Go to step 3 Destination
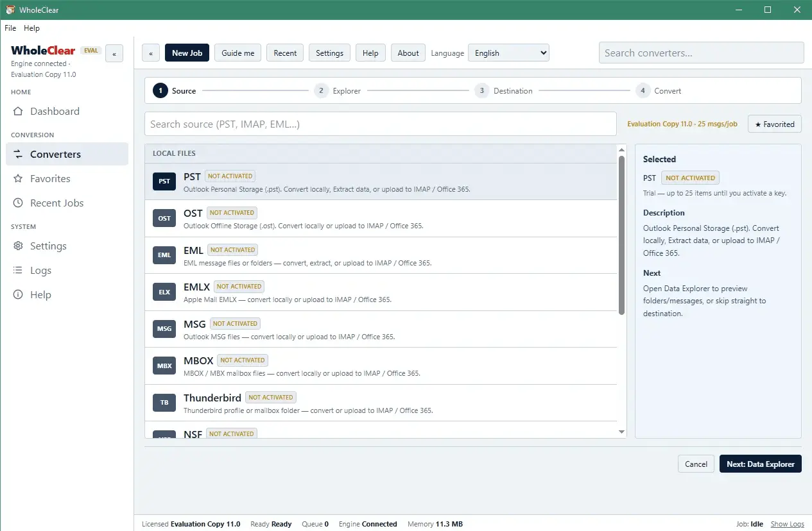Screen dimensions: 812x531 click(x=504, y=91)
